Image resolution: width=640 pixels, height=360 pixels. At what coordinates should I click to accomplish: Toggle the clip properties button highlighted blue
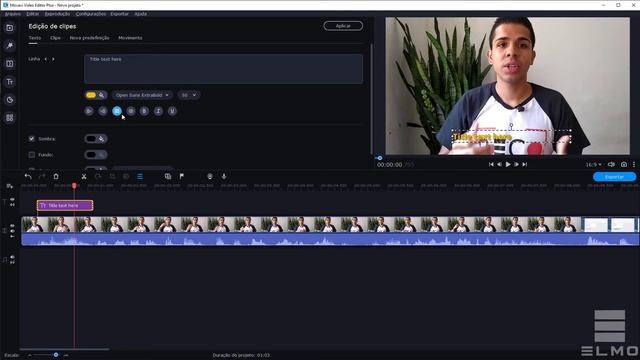pos(140,176)
